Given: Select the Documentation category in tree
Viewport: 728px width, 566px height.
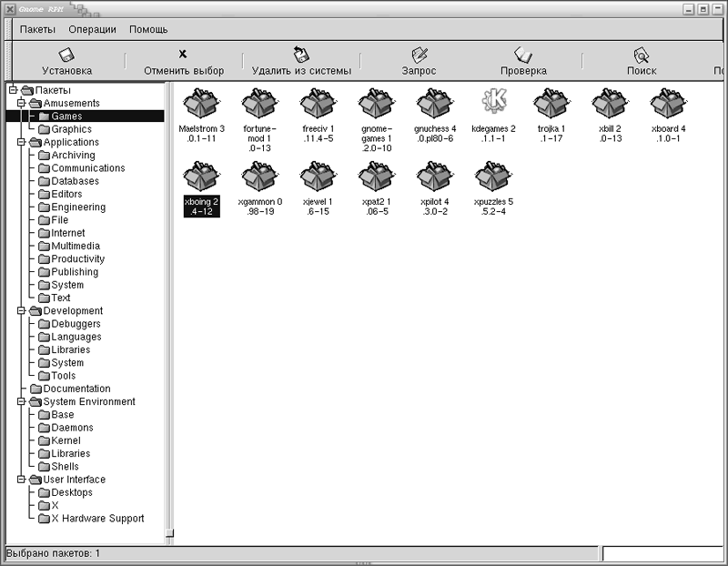Looking at the screenshot, I should click(x=76, y=389).
